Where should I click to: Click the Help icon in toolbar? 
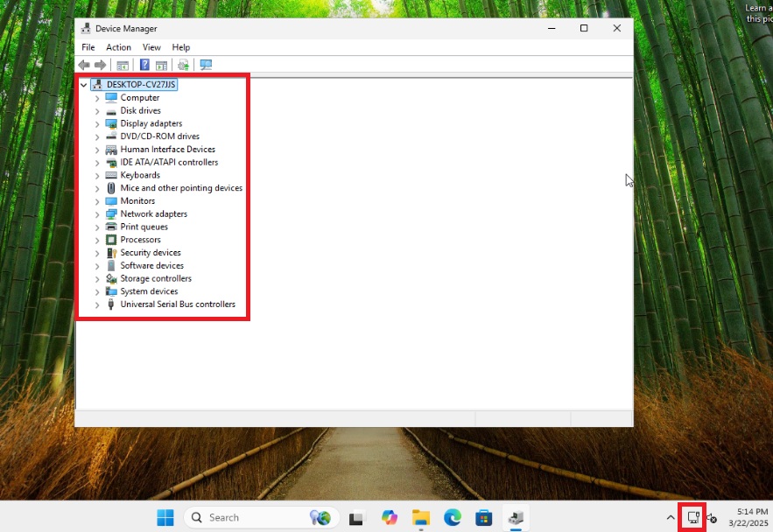click(144, 65)
